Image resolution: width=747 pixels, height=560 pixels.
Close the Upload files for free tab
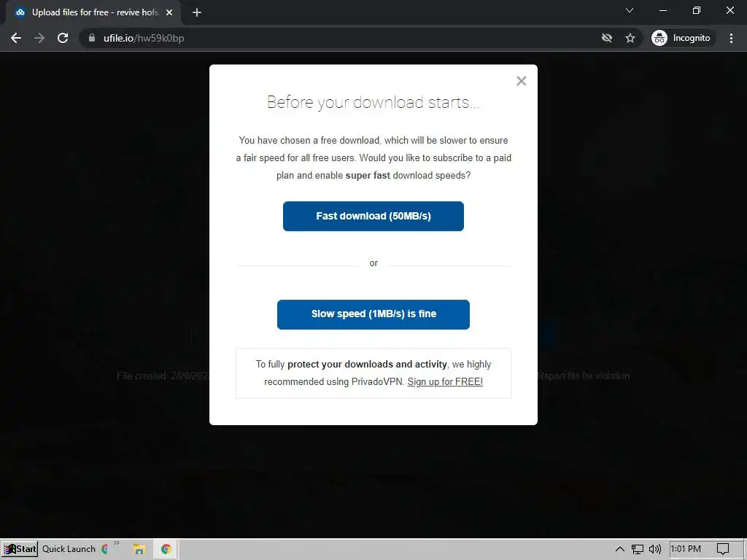pyautogui.click(x=169, y=12)
